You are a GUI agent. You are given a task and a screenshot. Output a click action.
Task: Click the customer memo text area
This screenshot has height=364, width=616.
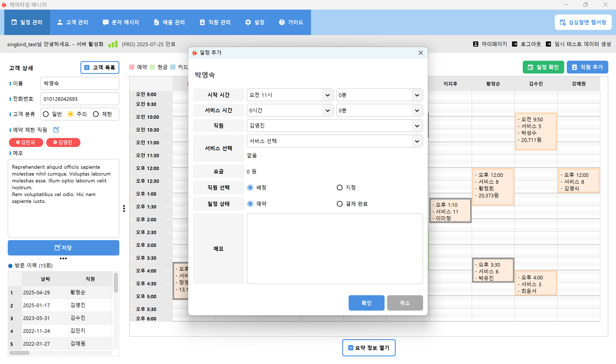pyautogui.click(x=63, y=198)
